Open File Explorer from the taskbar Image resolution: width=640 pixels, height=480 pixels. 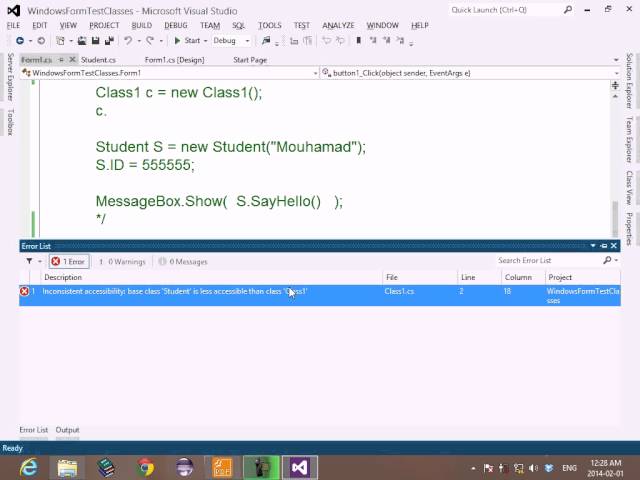tap(67, 467)
